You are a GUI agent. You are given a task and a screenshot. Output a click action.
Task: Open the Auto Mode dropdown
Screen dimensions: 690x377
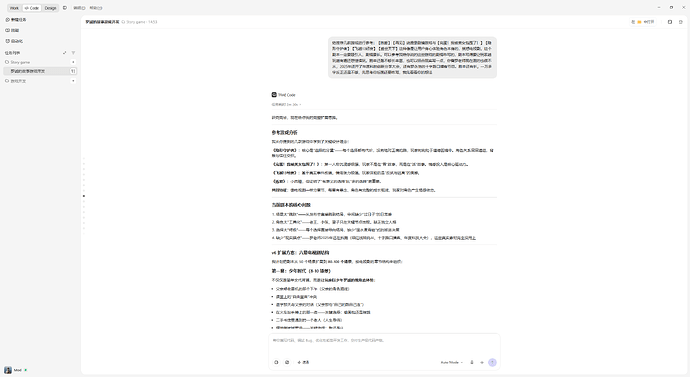(451, 362)
